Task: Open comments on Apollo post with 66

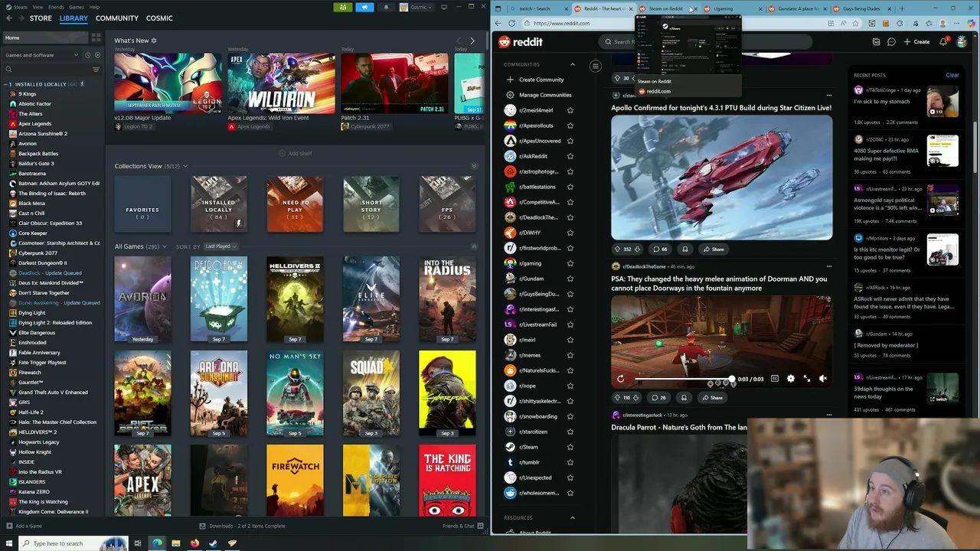Action: (659, 249)
